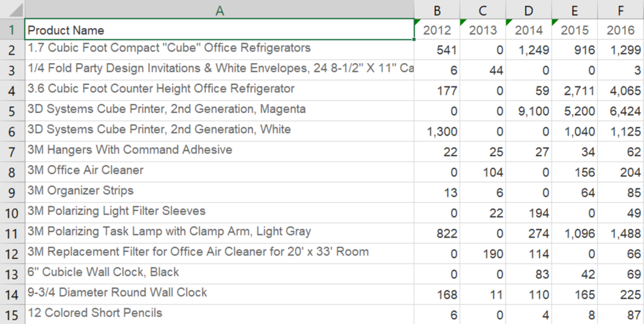This screenshot has width=644, height=324.
Task: Click the column D header
Action: tap(528, 10)
